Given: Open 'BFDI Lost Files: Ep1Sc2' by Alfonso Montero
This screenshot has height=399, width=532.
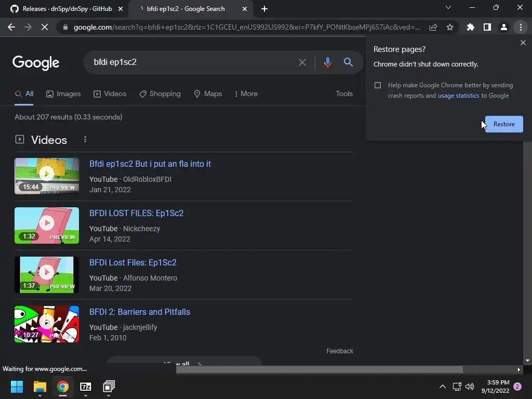Looking at the screenshot, I should coord(133,262).
